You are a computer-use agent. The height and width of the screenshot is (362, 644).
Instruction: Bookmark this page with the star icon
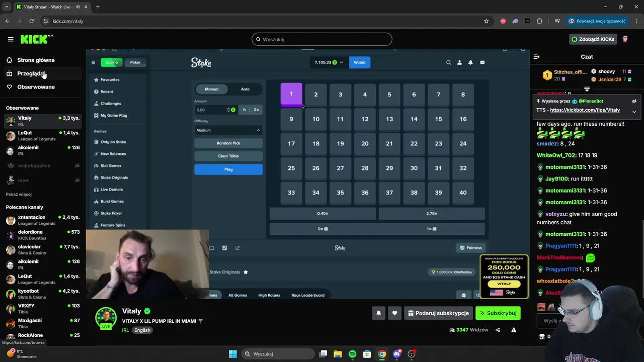click(486, 21)
